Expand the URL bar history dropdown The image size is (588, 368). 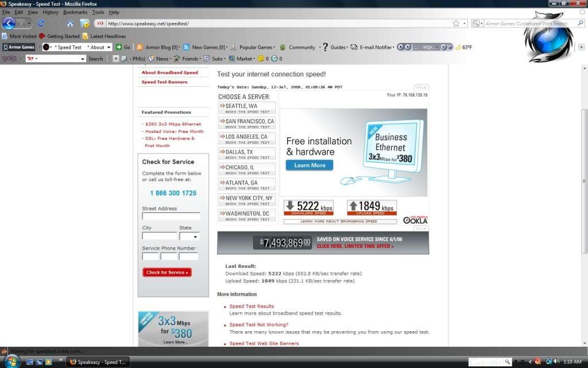(x=465, y=23)
